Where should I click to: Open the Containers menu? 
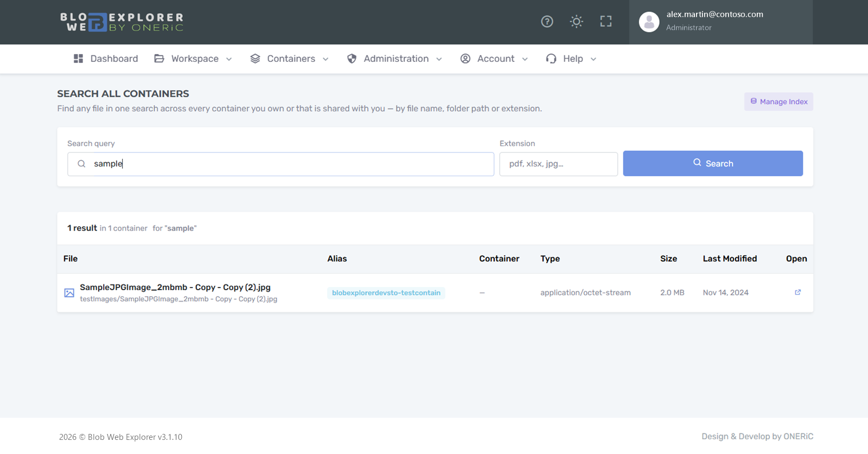(x=290, y=59)
